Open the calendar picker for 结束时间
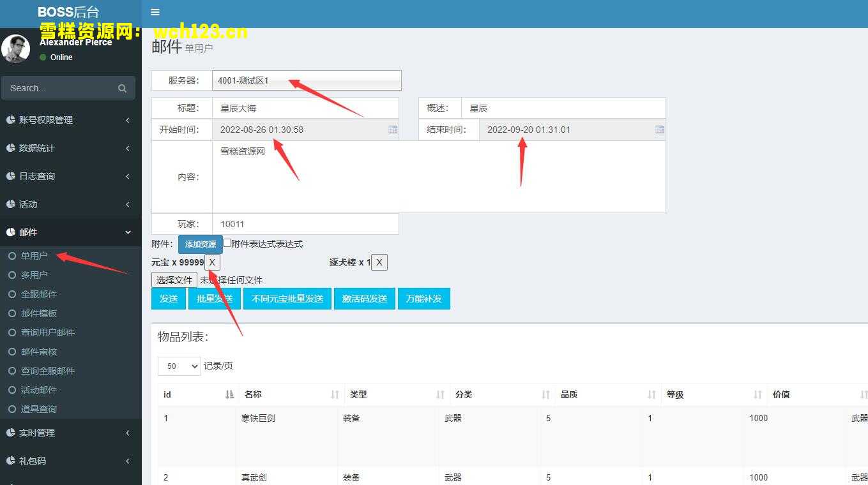 pyautogui.click(x=659, y=130)
